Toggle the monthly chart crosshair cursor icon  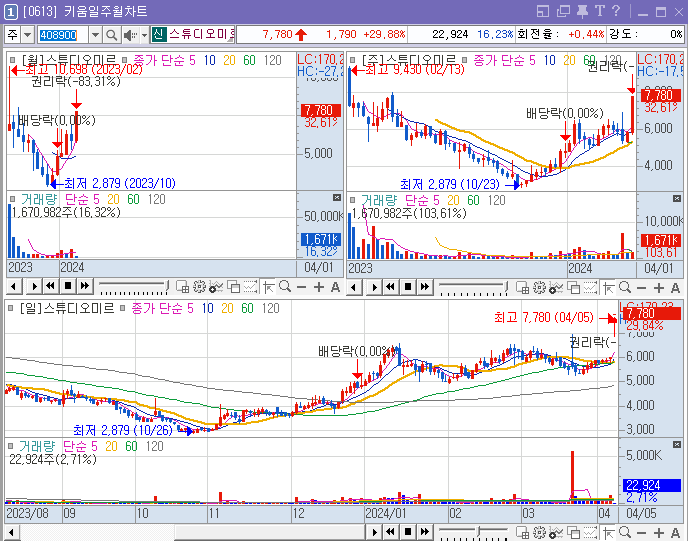[x=269, y=287]
